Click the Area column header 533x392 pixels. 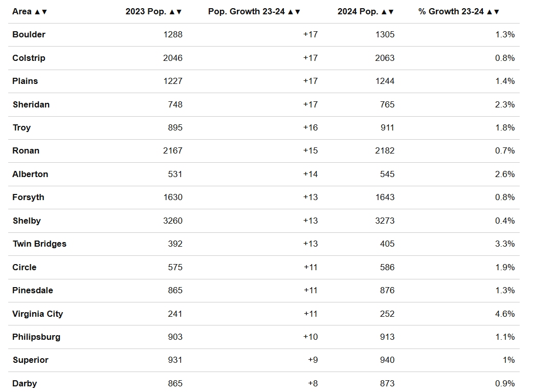[x=22, y=12]
